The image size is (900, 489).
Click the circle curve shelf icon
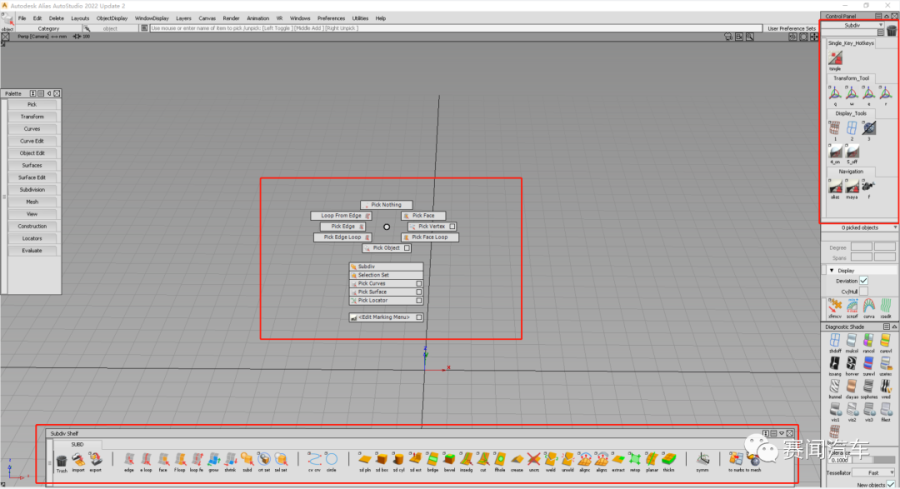[331, 460]
